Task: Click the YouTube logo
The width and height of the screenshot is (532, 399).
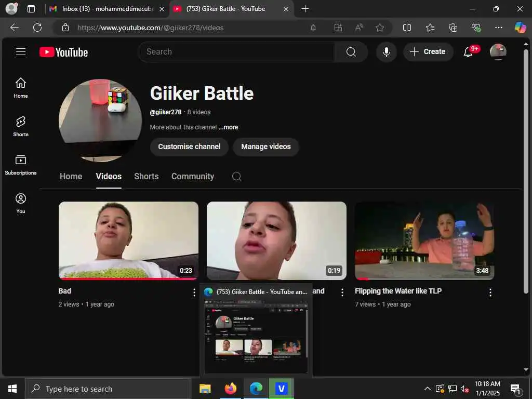Action: [x=63, y=52]
